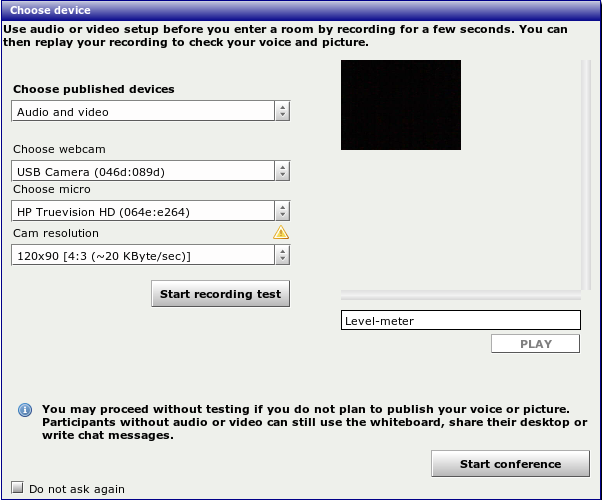The image size is (602, 500).
Task: Click the warning icon beside Cam resolution
Action: 281,233
